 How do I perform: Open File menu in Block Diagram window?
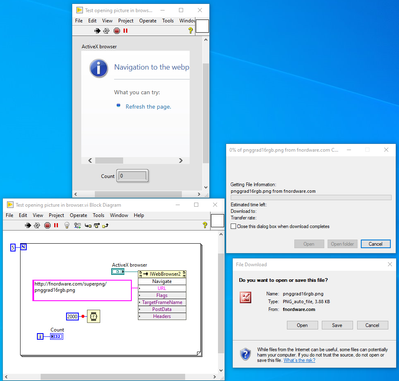click(x=9, y=215)
